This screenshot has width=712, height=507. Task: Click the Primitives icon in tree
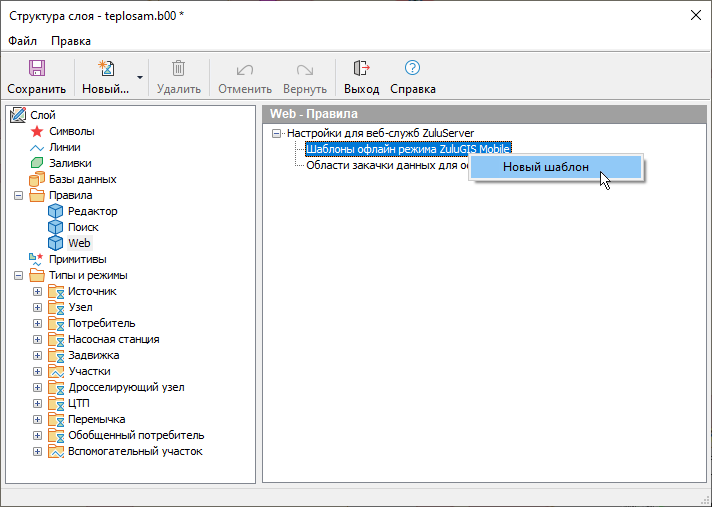37,259
